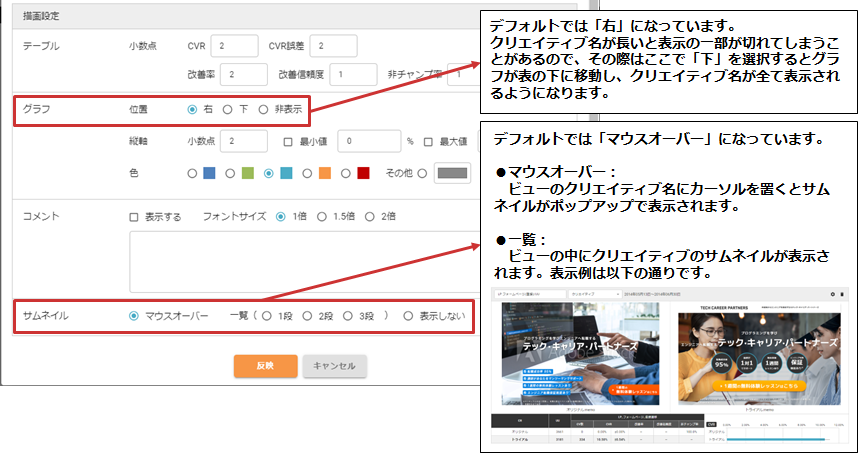Viewport: 858px width, 453px height.
Task: Open the gray その他 custom color picker
Action: click(452, 173)
